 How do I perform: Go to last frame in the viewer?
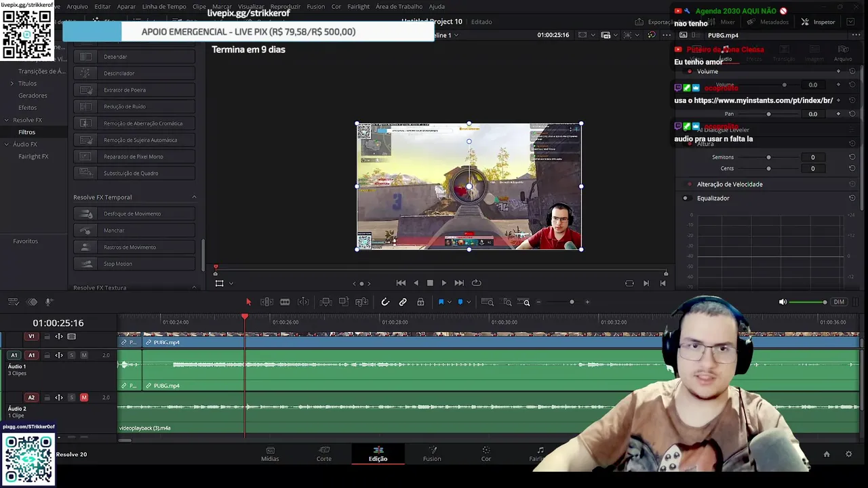[459, 283]
